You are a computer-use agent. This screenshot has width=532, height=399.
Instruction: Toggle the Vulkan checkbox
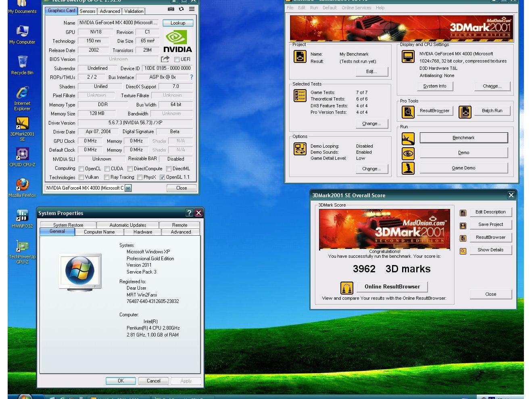tap(81, 178)
